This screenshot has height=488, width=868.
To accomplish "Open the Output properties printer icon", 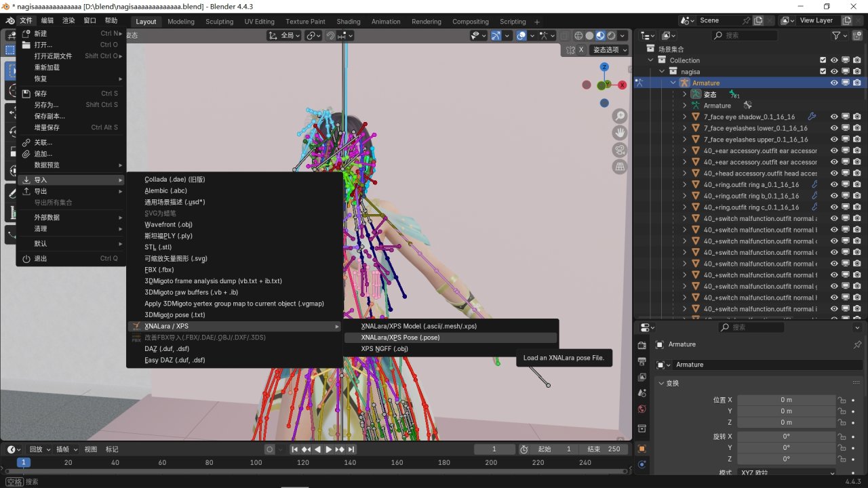I will point(642,361).
